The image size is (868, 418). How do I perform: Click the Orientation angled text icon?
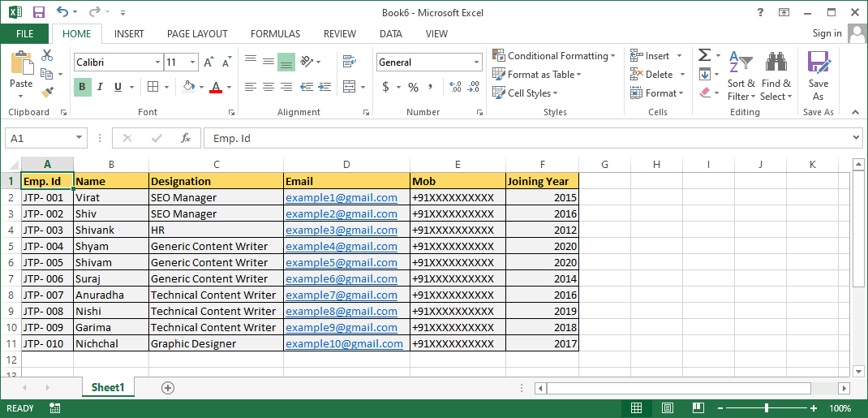pyautogui.click(x=307, y=62)
